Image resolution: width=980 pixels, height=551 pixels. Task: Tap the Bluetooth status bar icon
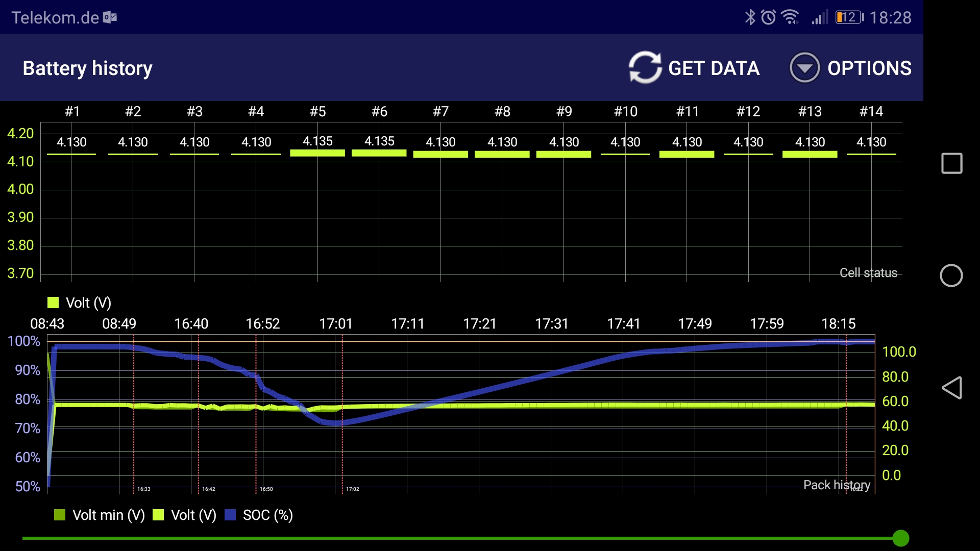click(x=749, y=17)
